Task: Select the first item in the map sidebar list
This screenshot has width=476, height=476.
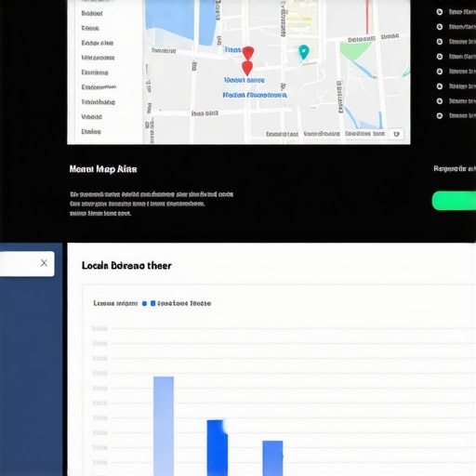Action: point(92,13)
